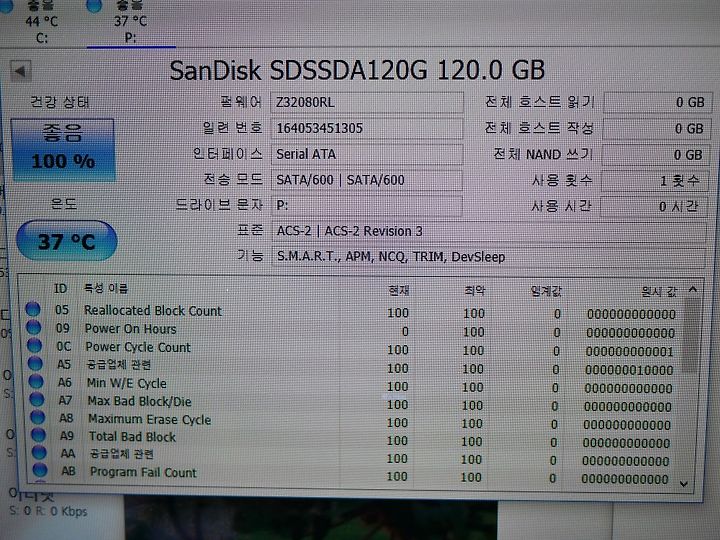The height and width of the screenshot is (540, 720).
Task: Click status icon for Power Cycle Count
Action: tap(35, 345)
